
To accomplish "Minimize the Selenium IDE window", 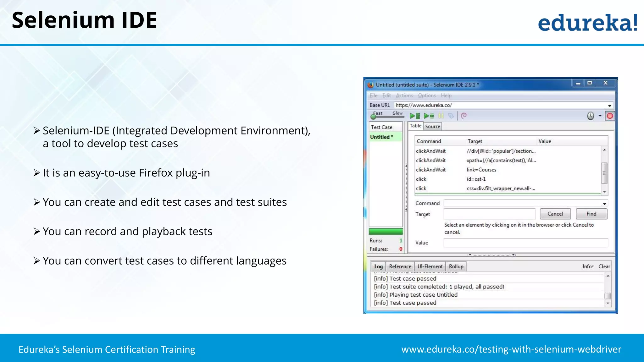I will pos(578,83).
